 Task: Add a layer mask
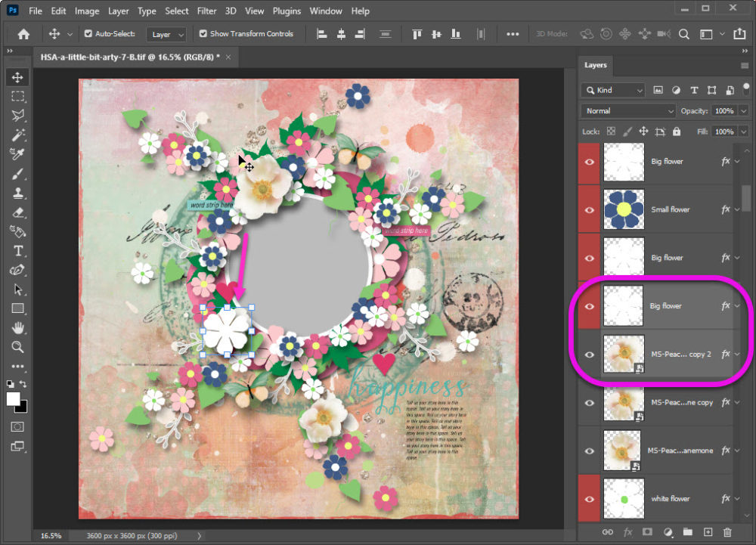[x=647, y=532]
